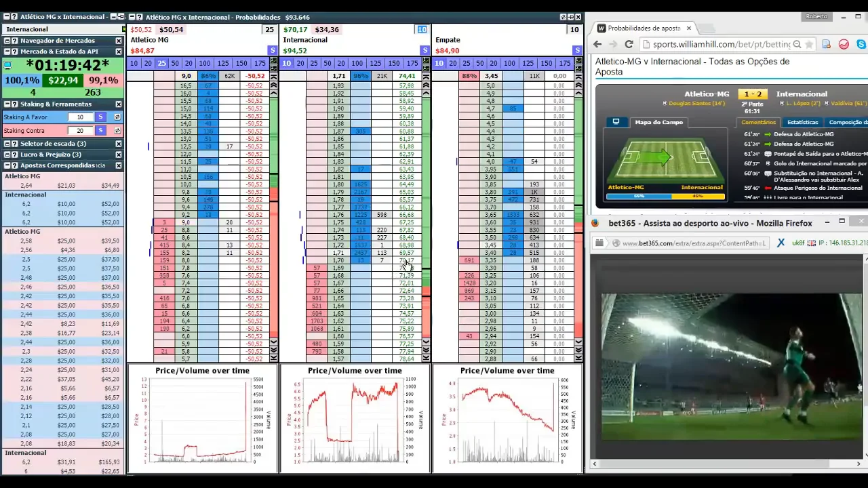This screenshot has height=488, width=868.
Task: Toggle the S button on Internacional ladder
Action: (425, 51)
